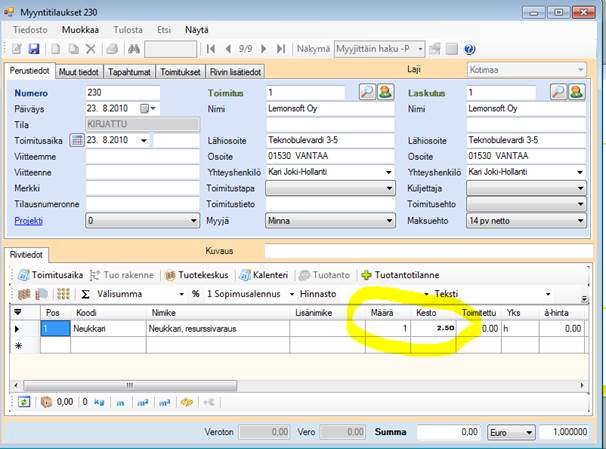Click the blue help question mark icon
This screenshot has width=606, height=449.
pyautogui.click(x=469, y=49)
